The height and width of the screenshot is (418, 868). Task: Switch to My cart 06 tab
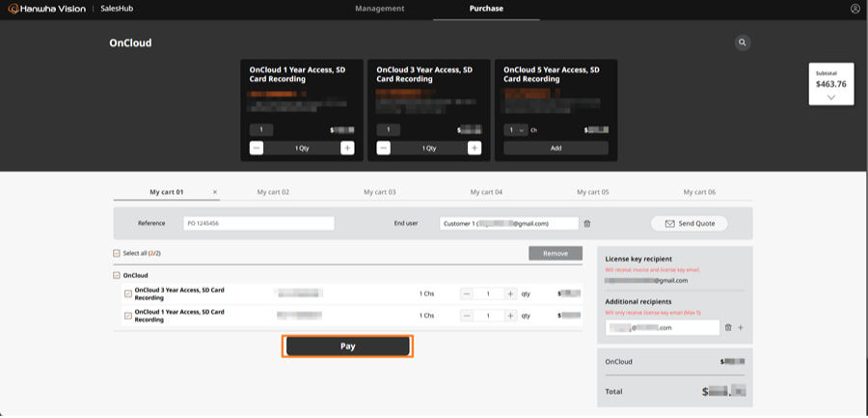(699, 192)
